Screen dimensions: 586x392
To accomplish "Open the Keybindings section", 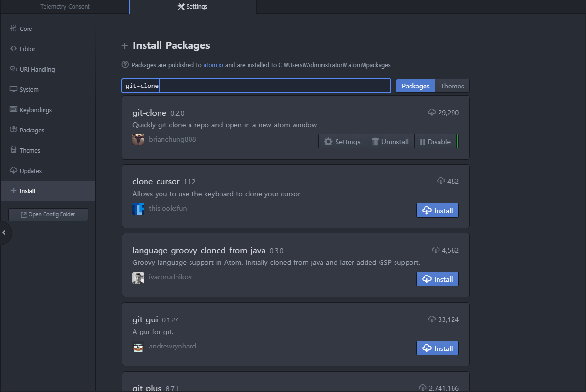I will tap(48, 110).
